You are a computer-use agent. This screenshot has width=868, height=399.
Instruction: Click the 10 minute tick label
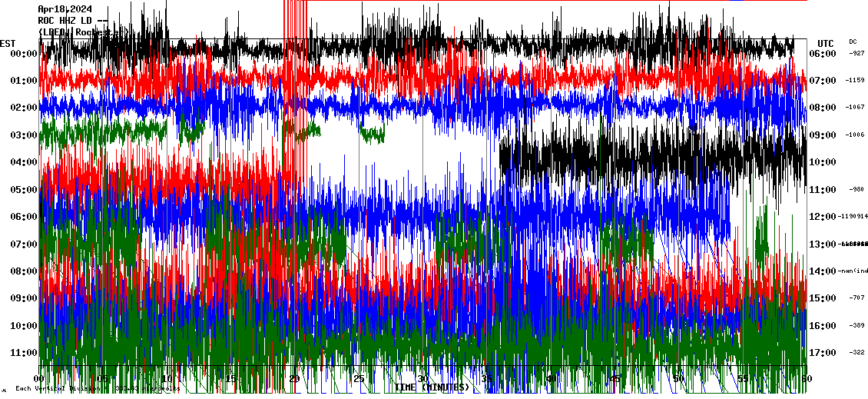tap(167, 379)
